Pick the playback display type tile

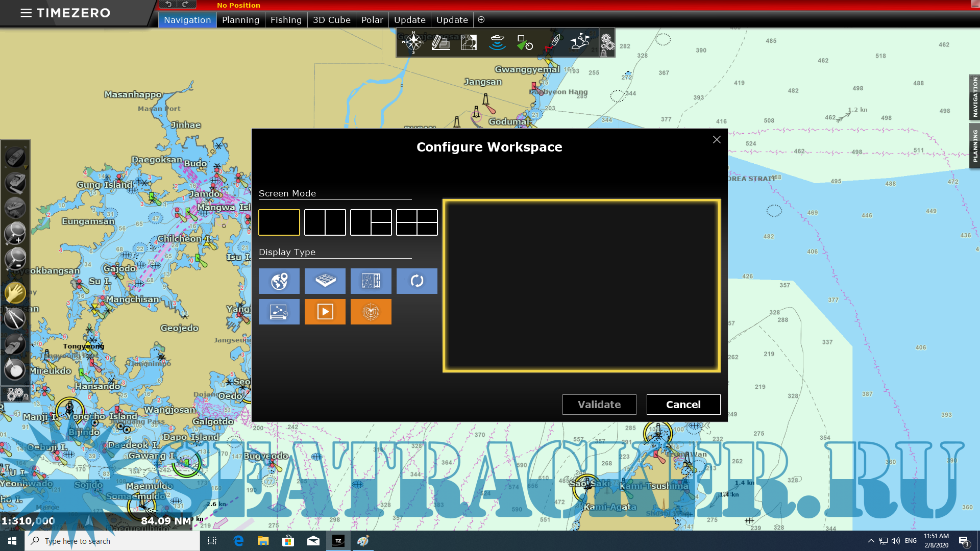coord(325,312)
